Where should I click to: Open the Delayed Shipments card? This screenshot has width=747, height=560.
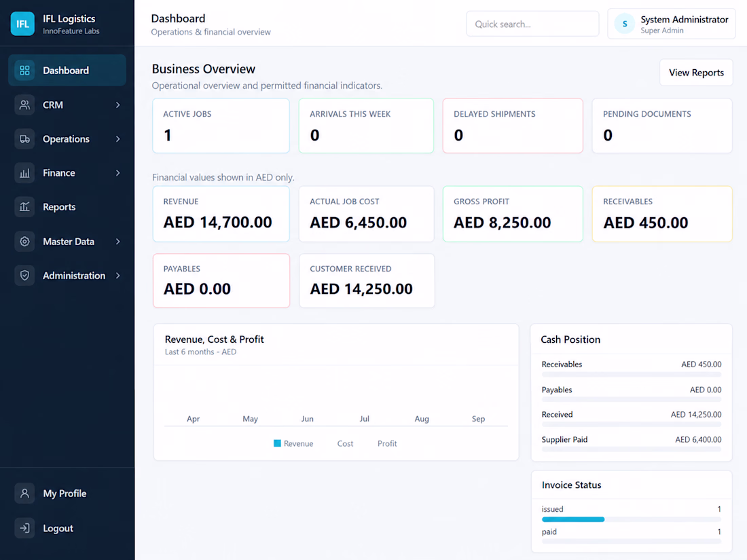513,126
